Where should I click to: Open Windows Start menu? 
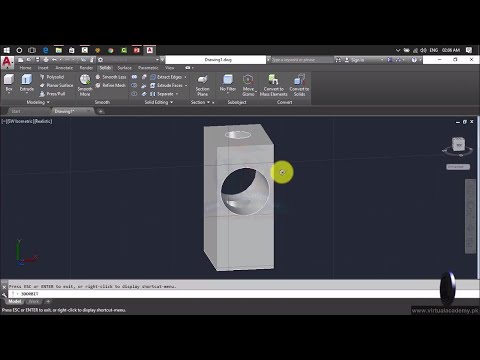coord(7,50)
